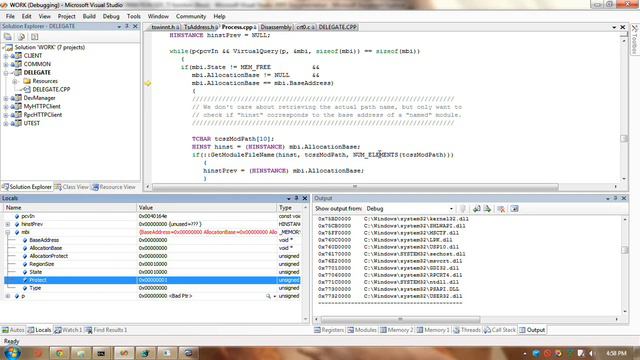Clear all output with the red X icon
640x360 pixels.
501,209
